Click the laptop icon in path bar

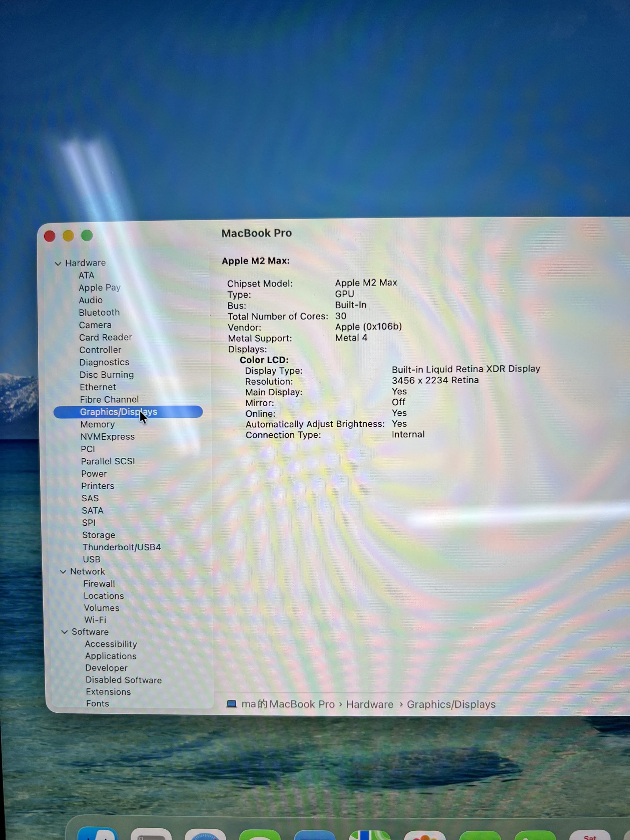point(232,704)
